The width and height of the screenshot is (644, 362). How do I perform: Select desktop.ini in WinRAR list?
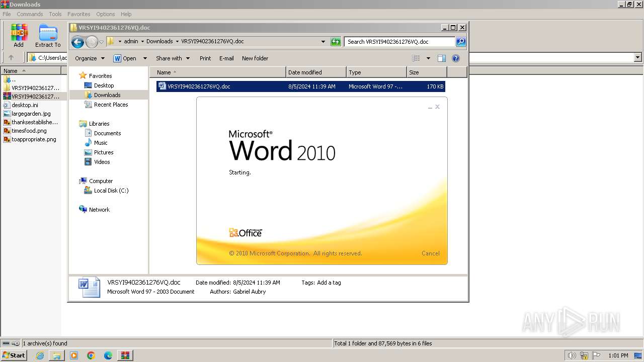(x=25, y=105)
